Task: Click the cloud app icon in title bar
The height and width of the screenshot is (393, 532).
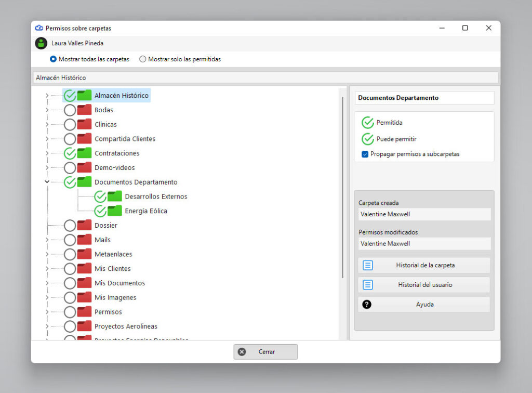Action: [x=39, y=28]
